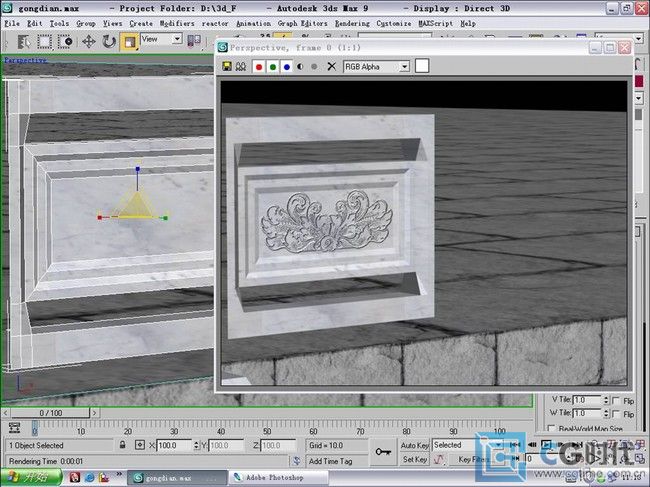Click the V Tile value field
This screenshot has height=487, width=650.
587,400
